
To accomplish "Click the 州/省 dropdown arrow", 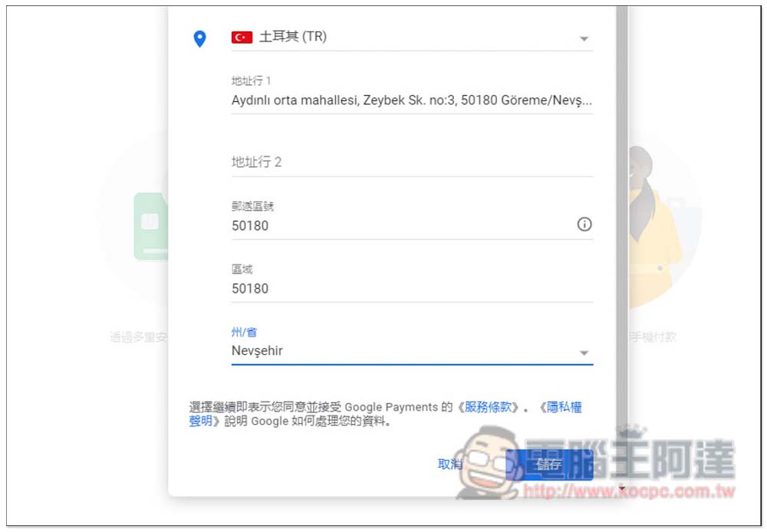I will coord(584,353).
